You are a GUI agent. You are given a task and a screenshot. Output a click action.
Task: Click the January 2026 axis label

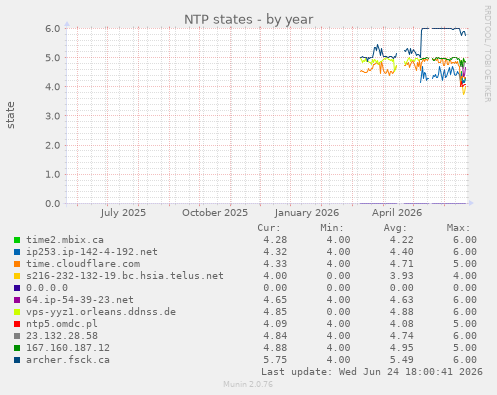[x=307, y=213]
